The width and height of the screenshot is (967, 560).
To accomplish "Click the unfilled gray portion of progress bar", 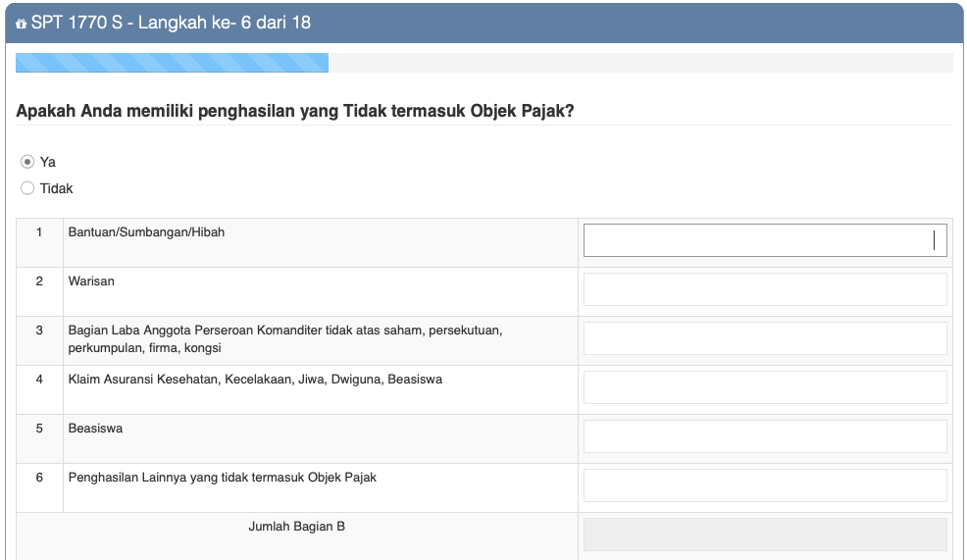I will pos(639,64).
